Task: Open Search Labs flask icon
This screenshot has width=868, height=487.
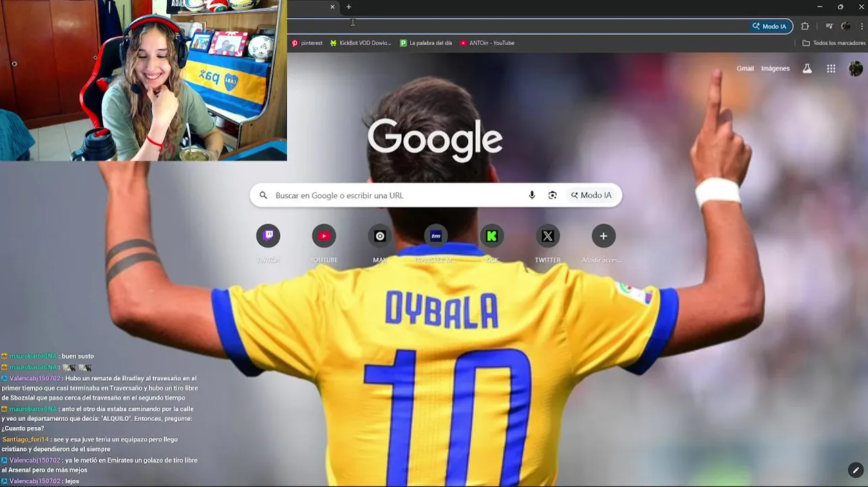Action: (x=806, y=68)
